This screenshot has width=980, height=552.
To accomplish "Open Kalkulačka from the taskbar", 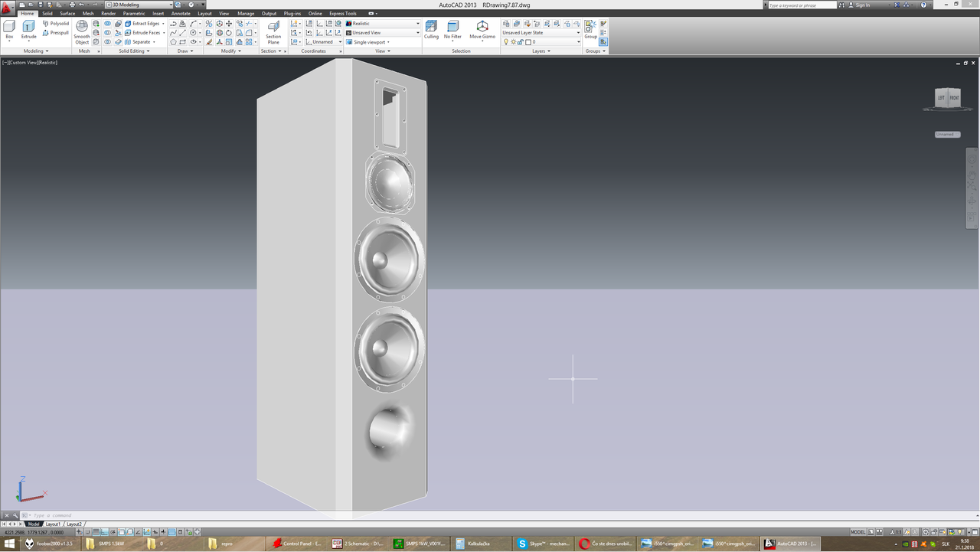I will [481, 544].
